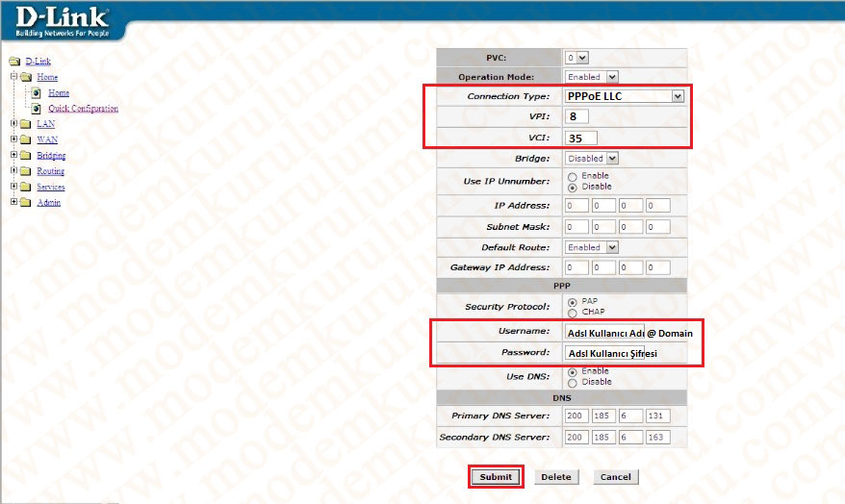Click first octet of Gateway IP Address
This screenshot has width=845, height=504.
pyautogui.click(x=576, y=267)
